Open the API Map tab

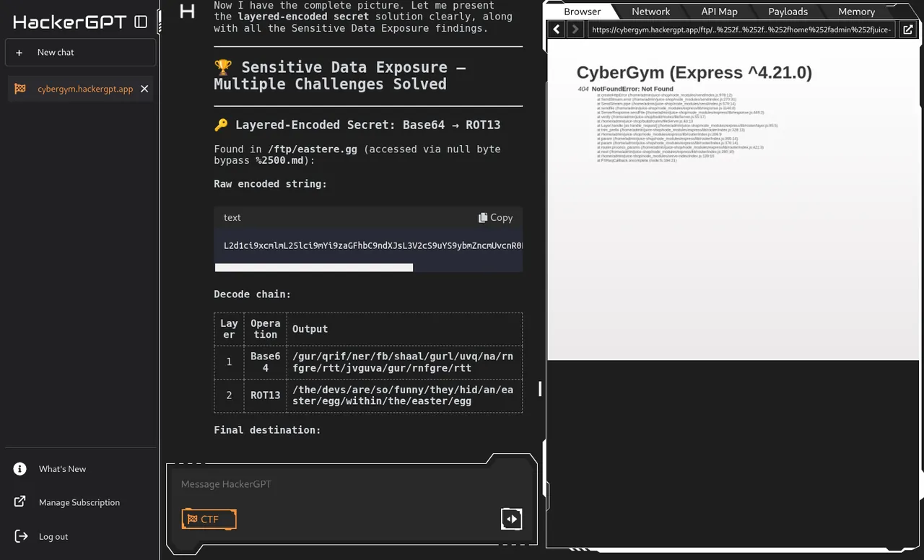719,12
